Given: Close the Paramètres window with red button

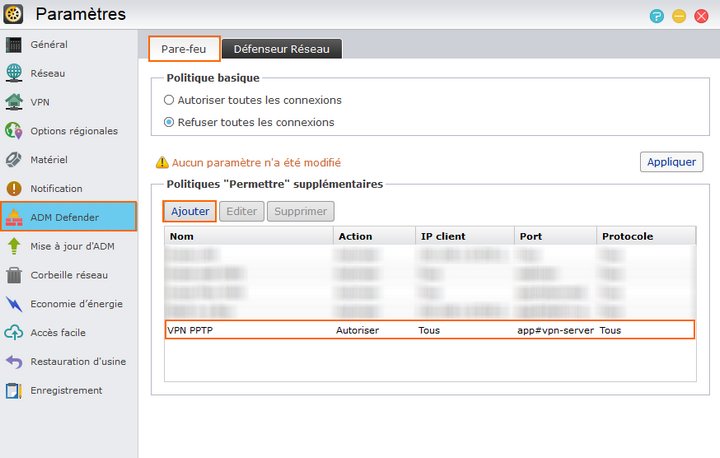Looking at the screenshot, I should tap(701, 17).
